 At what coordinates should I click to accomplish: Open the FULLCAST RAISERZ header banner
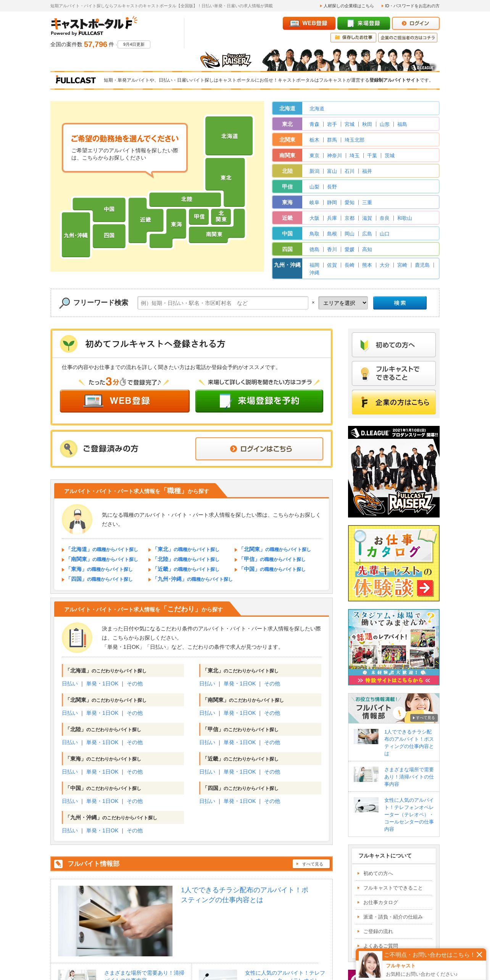(x=317, y=60)
